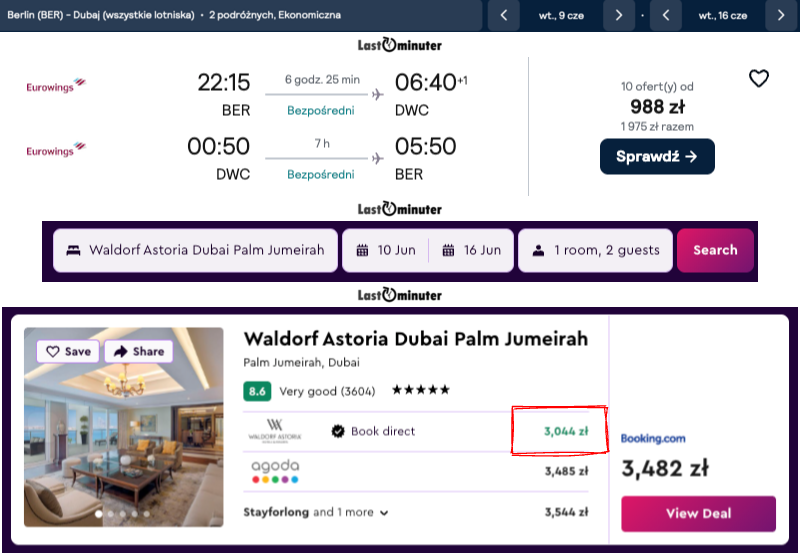
Task: Click the bed icon in hotel search field
Action: [x=73, y=250]
